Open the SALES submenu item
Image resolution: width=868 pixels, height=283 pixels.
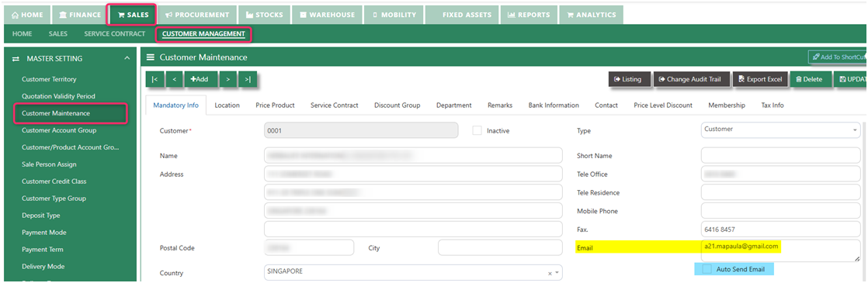point(58,33)
